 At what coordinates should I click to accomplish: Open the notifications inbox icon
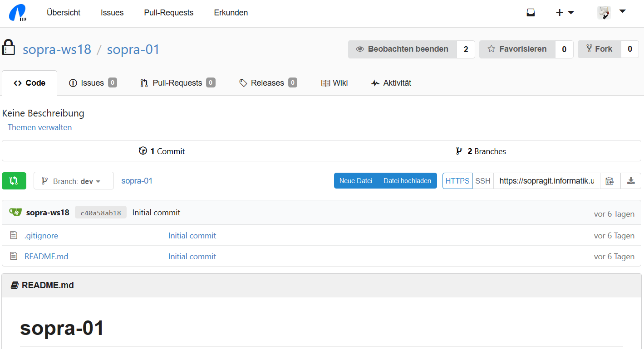click(x=531, y=13)
